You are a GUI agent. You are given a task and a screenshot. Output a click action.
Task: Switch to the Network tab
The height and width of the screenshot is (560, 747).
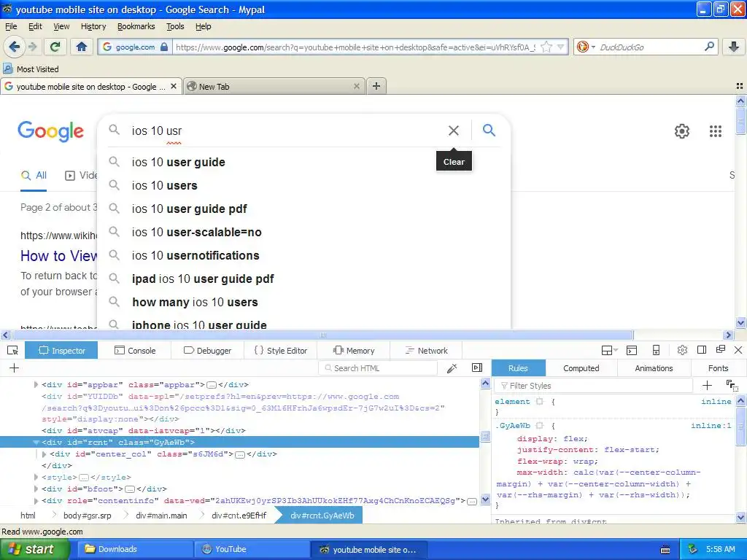[x=426, y=351]
